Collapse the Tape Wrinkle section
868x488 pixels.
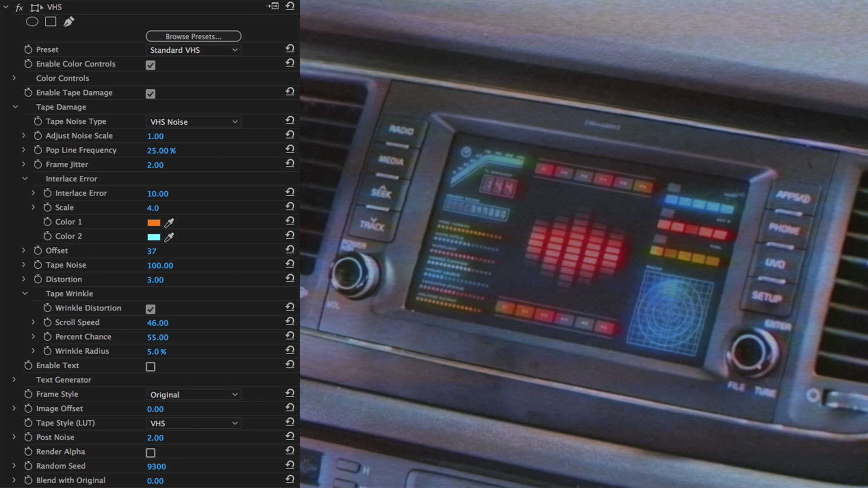point(25,294)
